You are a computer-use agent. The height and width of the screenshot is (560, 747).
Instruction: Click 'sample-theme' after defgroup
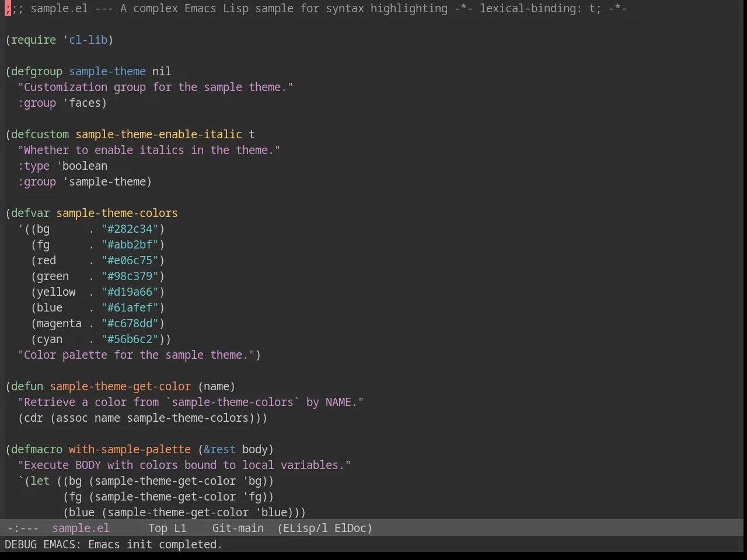pos(107,71)
